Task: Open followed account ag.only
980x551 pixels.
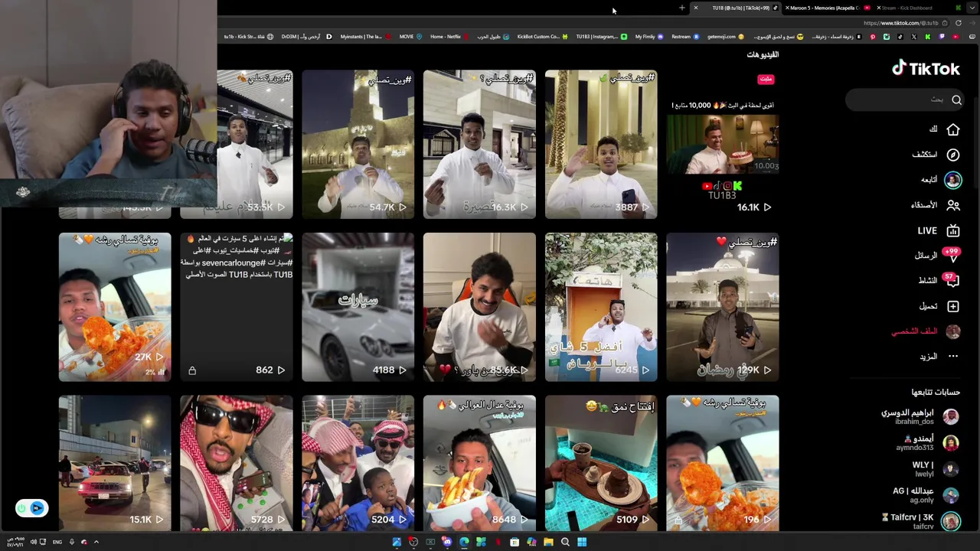Action: [x=926, y=495]
